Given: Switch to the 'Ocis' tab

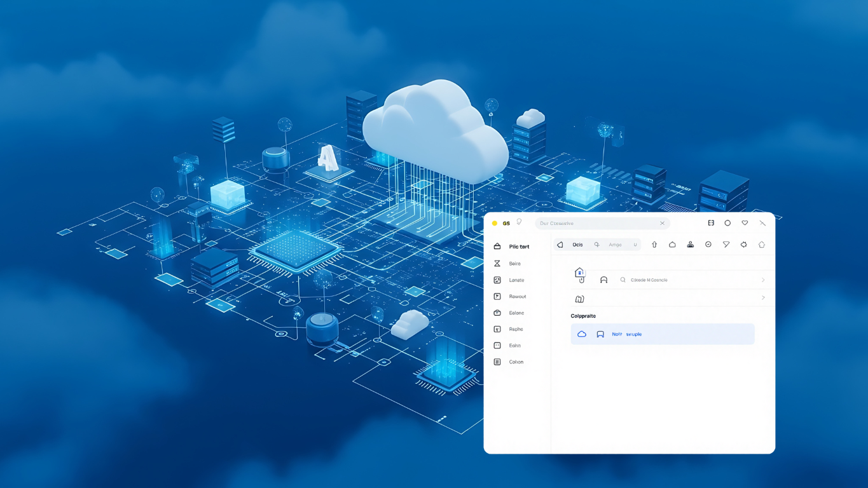Looking at the screenshot, I should point(577,245).
